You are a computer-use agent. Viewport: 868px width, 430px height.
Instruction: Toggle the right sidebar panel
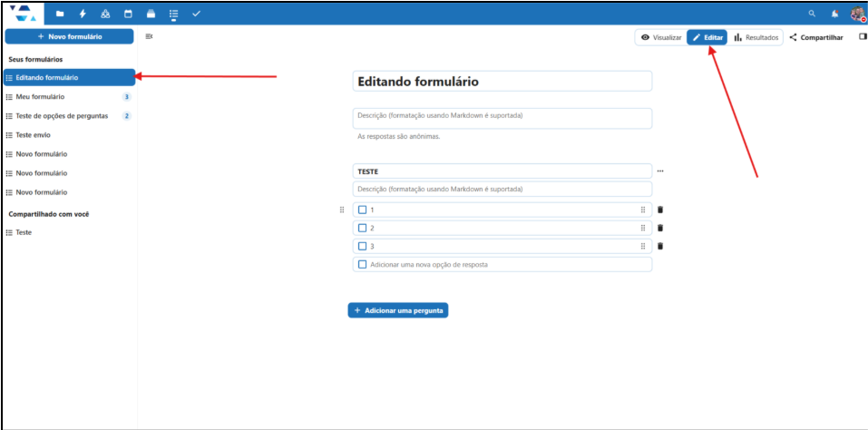click(862, 37)
